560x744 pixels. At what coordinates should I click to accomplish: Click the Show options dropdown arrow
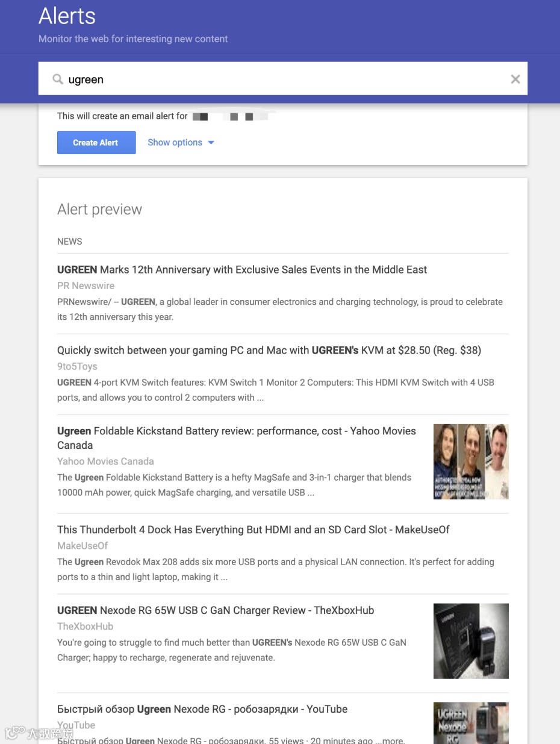pyautogui.click(x=211, y=143)
